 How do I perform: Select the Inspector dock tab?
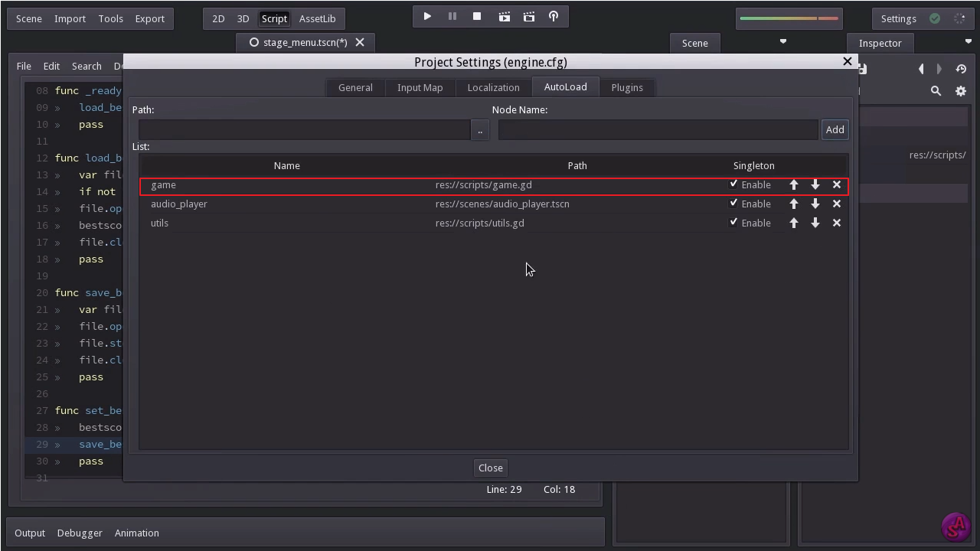point(880,43)
